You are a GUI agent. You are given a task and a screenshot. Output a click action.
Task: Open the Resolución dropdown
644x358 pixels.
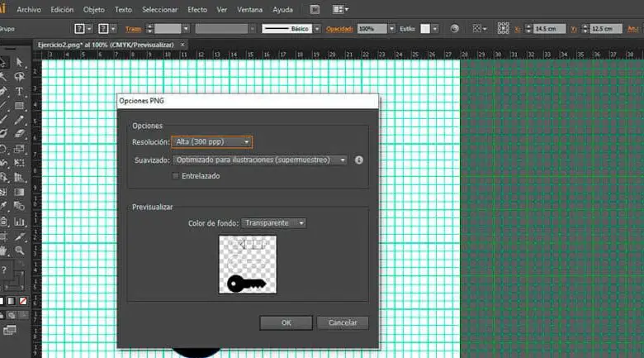(x=211, y=142)
